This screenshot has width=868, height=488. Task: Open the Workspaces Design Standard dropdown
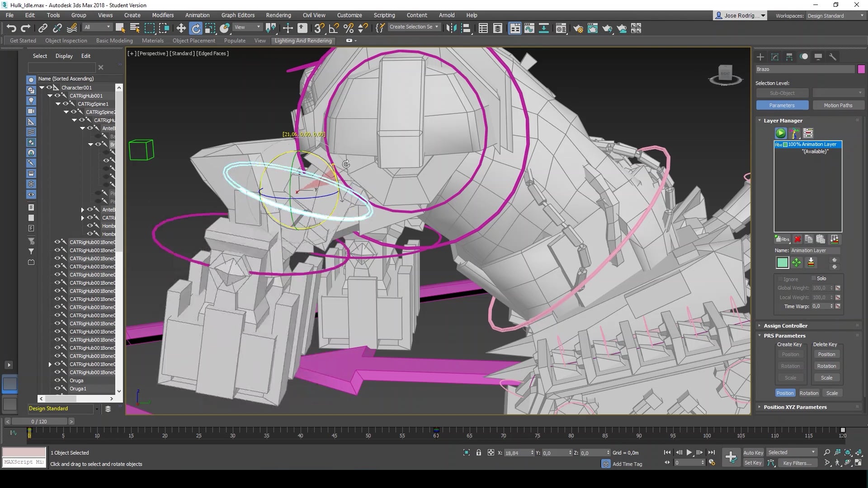835,15
